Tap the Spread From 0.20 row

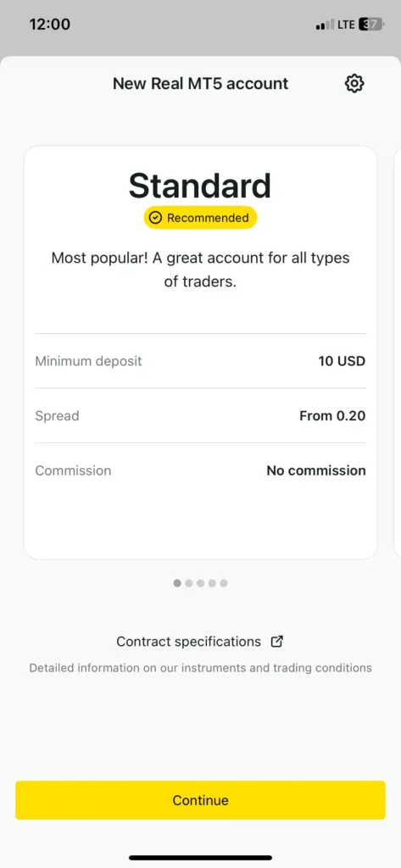pyautogui.click(x=200, y=415)
